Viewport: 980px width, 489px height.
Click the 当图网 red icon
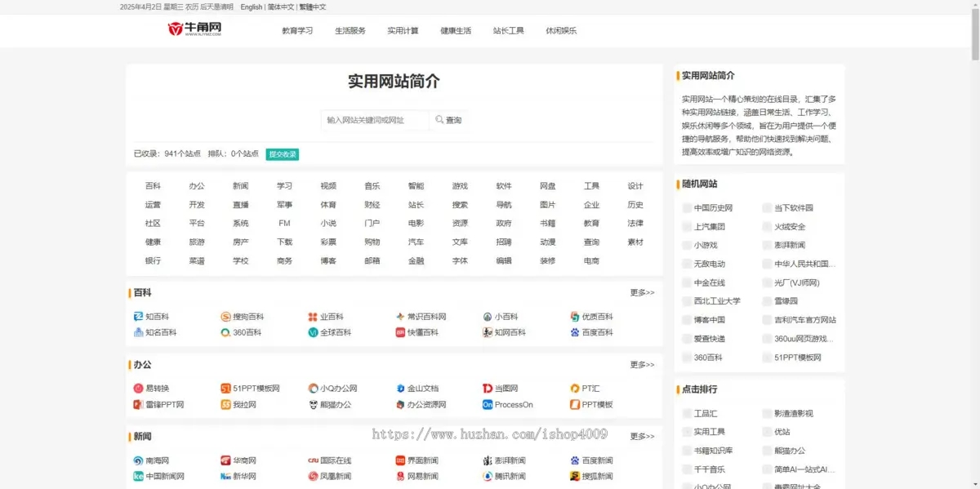[x=488, y=389]
